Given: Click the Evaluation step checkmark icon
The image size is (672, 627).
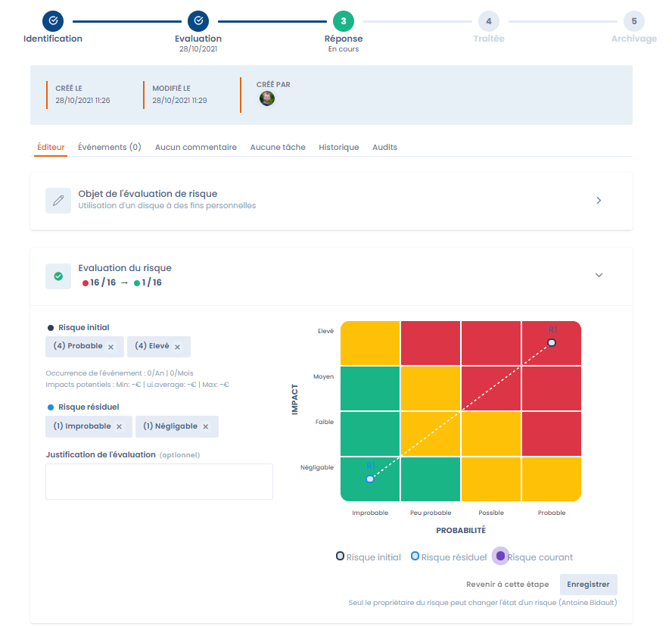Looking at the screenshot, I should (198, 20).
